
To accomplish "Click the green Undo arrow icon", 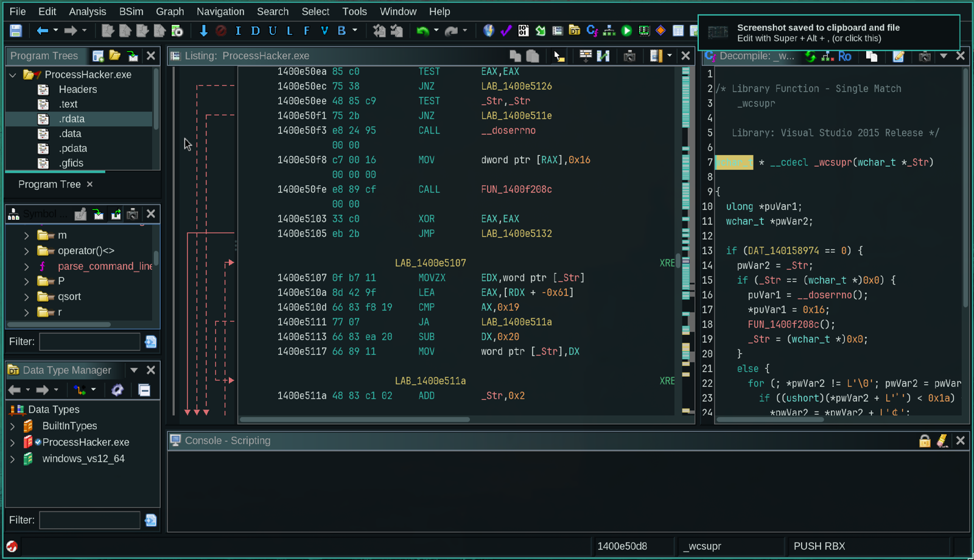I will tap(422, 30).
